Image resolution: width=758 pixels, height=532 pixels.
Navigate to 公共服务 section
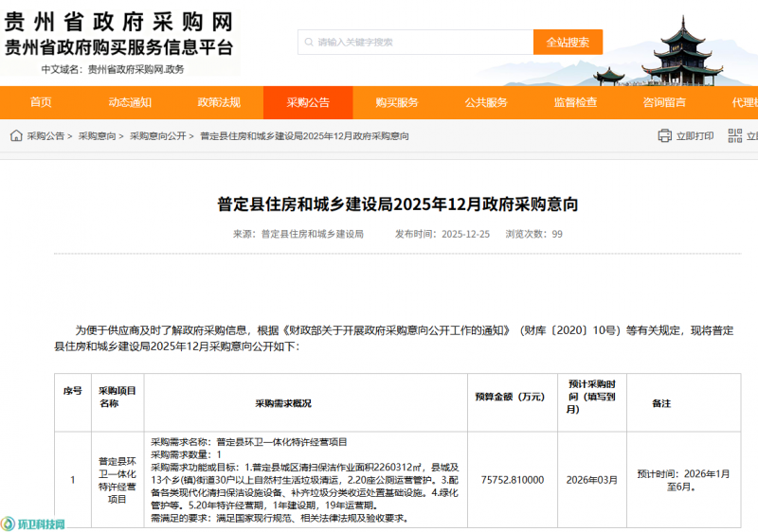[486, 103]
